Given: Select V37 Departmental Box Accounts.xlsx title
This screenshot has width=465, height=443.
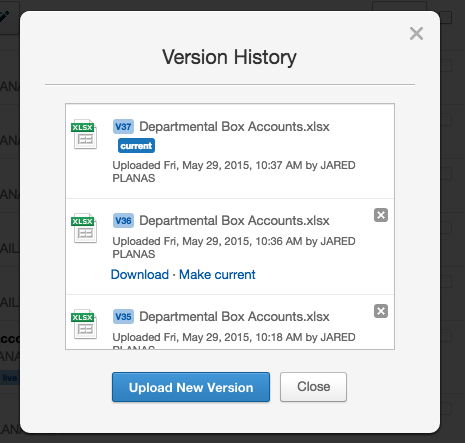Looking at the screenshot, I should pyautogui.click(x=234, y=127).
